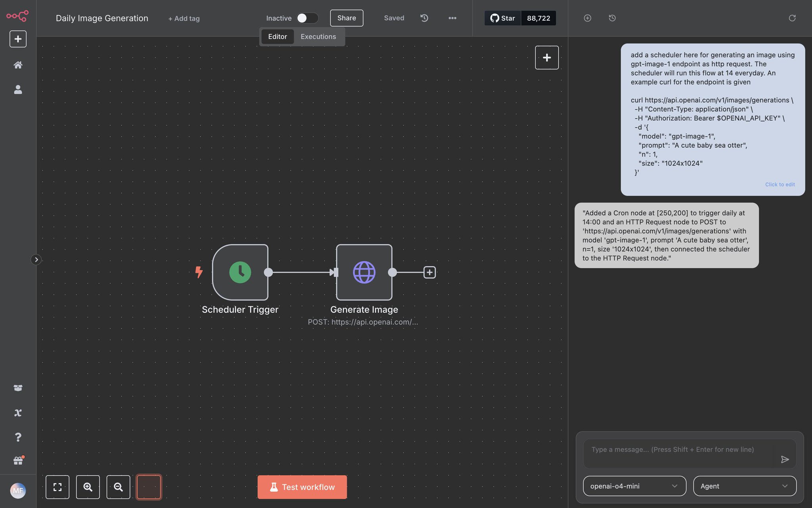The image size is (812, 508).
Task: Click the trigger lightning bolt icon
Action: (199, 272)
